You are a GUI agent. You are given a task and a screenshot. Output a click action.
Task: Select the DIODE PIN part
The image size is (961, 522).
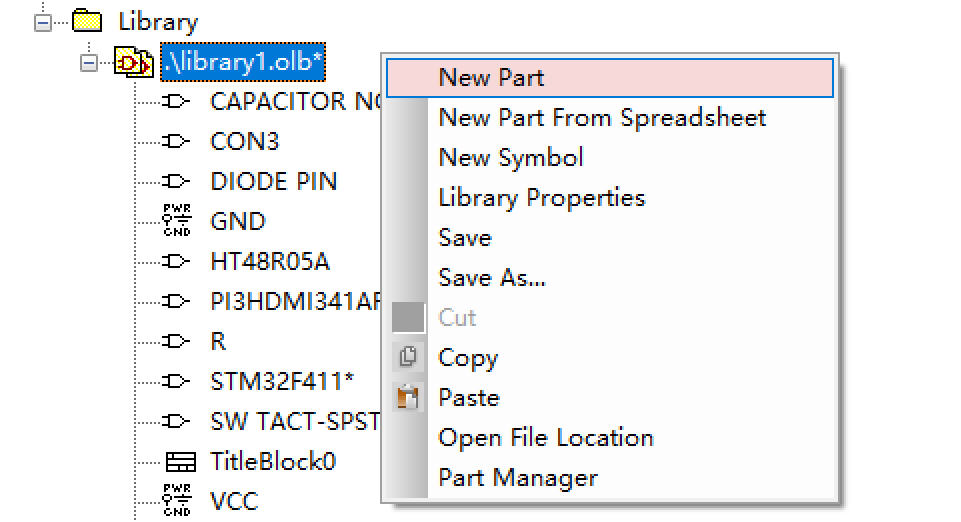pos(273,181)
